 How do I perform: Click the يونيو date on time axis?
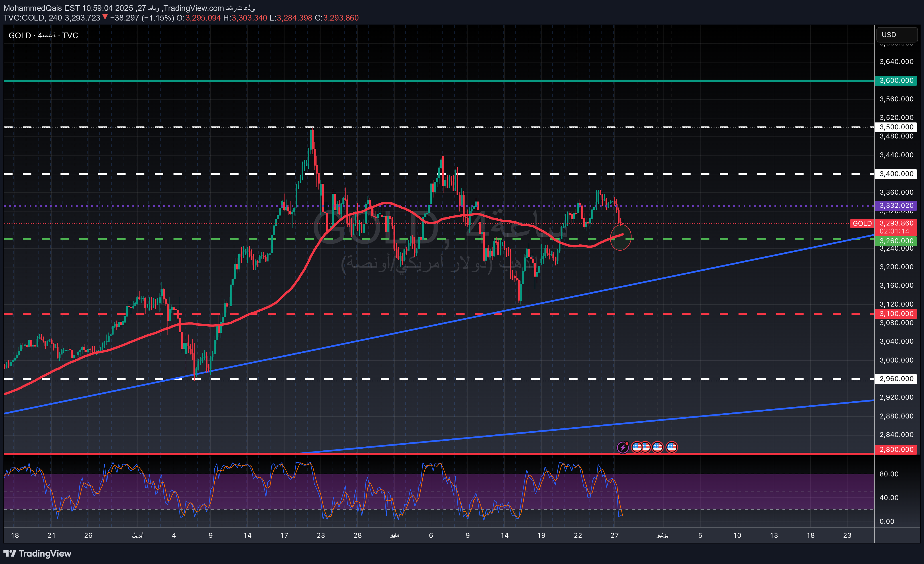663,535
